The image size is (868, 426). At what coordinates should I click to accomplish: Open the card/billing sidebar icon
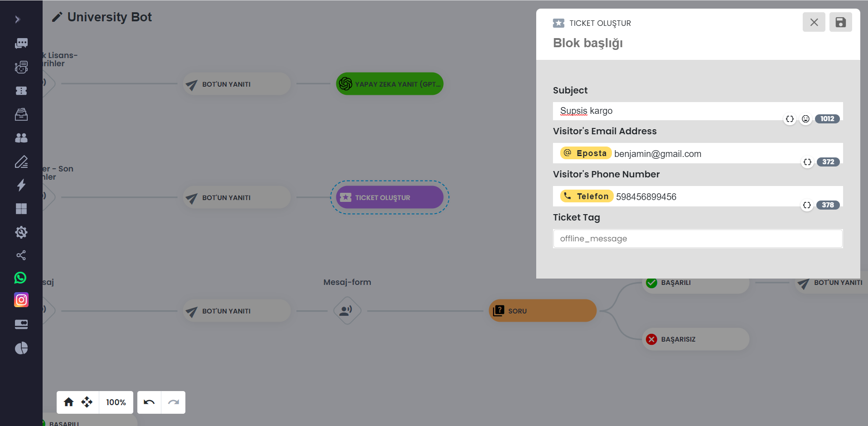pyautogui.click(x=21, y=324)
